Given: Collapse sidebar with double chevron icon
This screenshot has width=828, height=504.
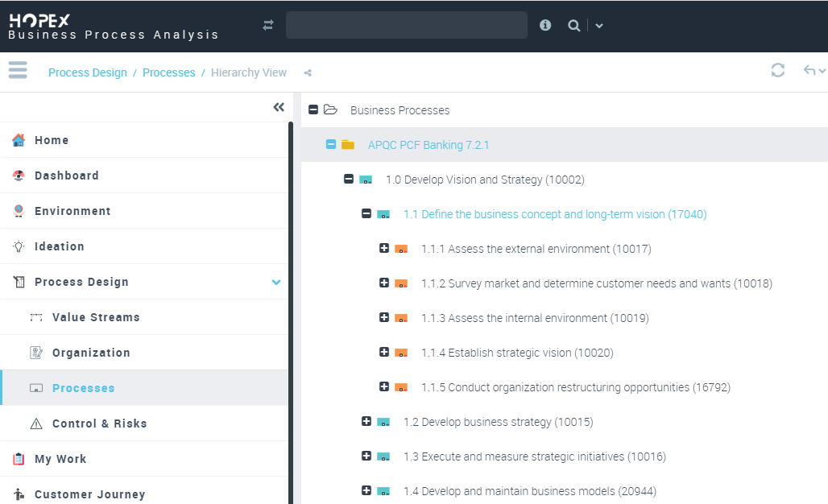Looking at the screenshot, I should 279,107.
